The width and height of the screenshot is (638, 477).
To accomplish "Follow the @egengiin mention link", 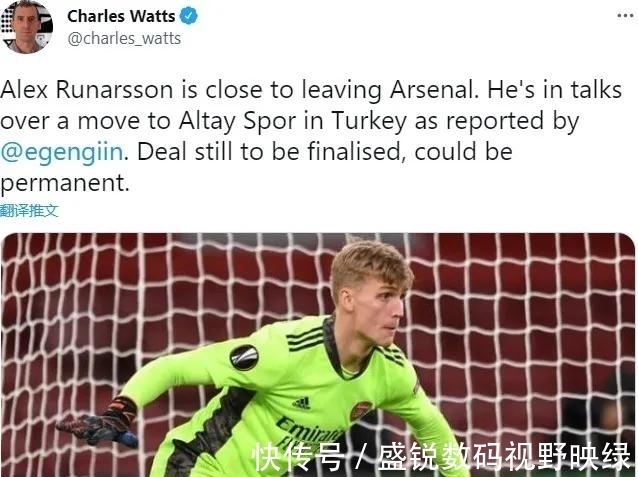I will click(x=61, y=152).
